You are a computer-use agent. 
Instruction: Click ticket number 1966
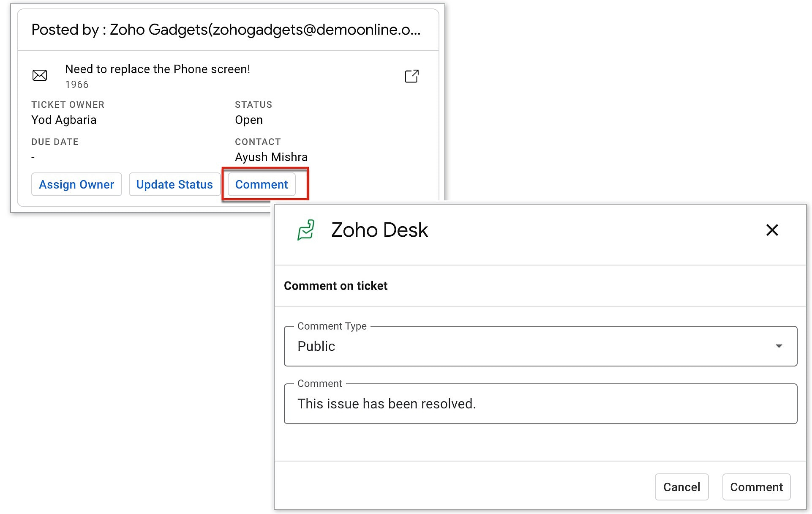[x=77, y=85]
